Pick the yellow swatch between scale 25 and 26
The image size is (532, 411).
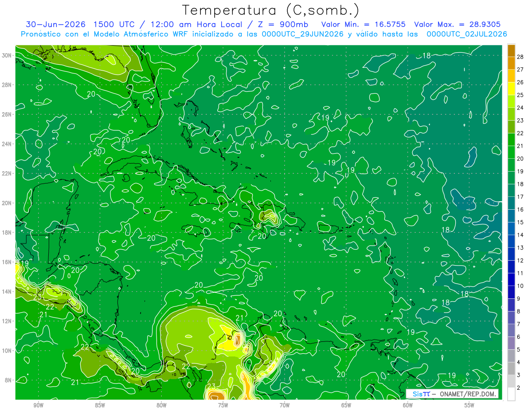pyautogui.click(x=511, y=89)
